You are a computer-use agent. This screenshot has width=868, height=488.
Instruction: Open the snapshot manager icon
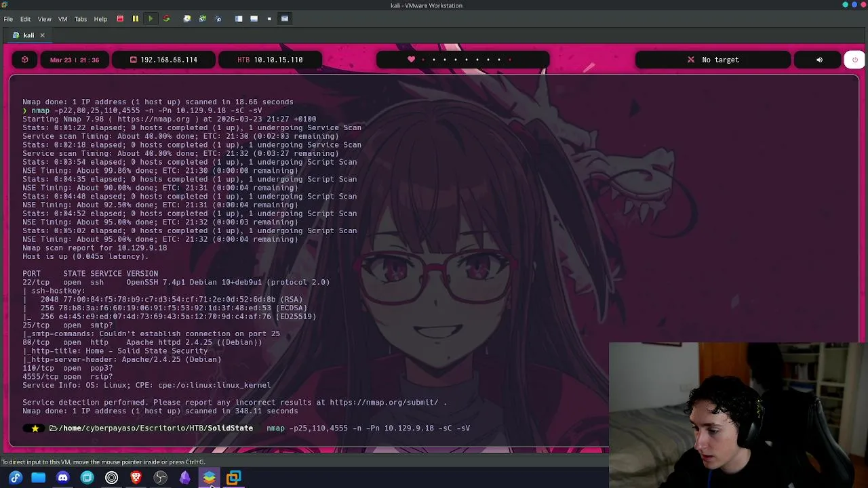pyautogui.click(x=218, y=19)
